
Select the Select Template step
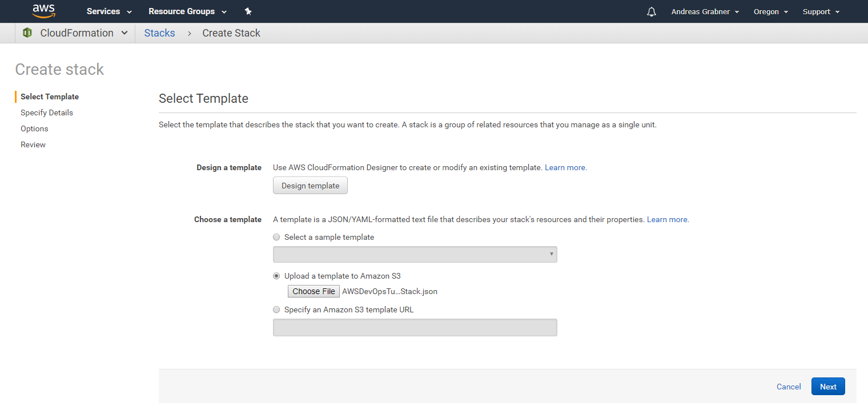(50, 97)
